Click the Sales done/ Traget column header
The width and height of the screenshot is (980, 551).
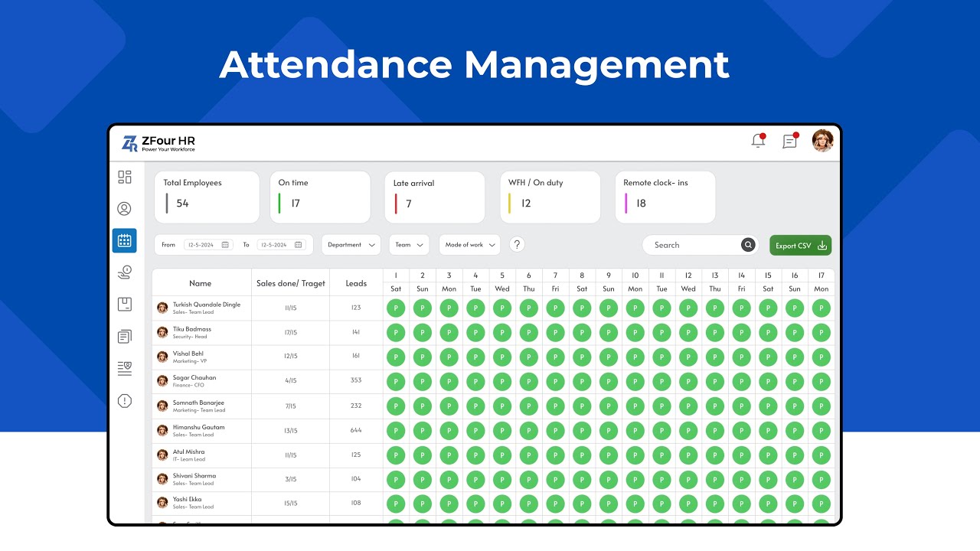click(291, 283)
